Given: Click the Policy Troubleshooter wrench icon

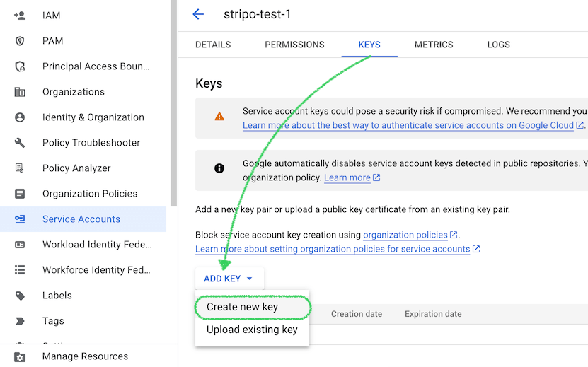Looking at the screenshot, I should [20, 143].
